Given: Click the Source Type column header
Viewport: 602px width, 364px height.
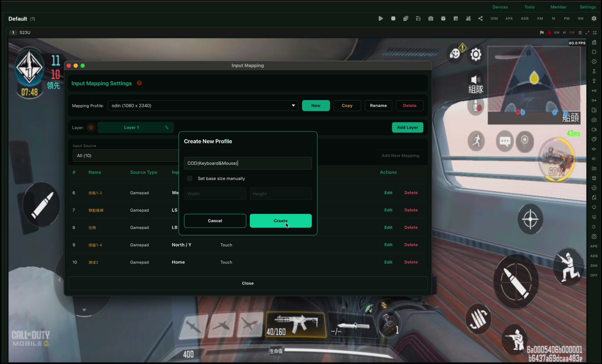Looking at the screenshot, I should (x=144, y=172).
